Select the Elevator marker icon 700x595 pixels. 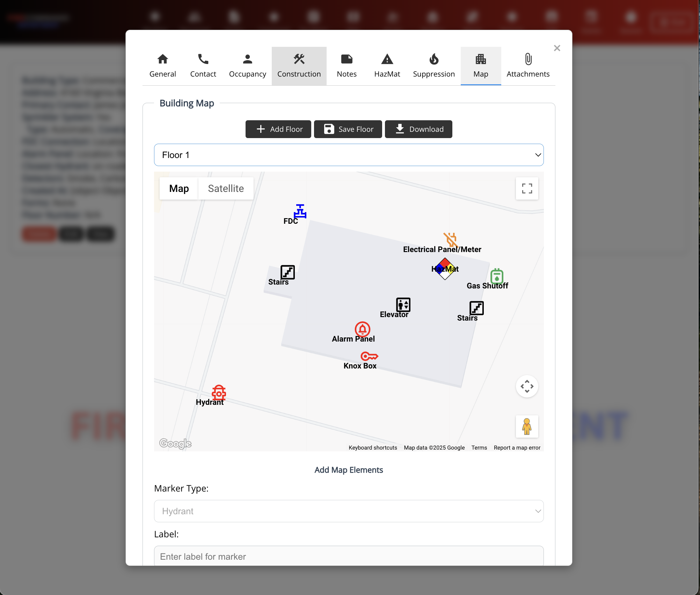click(403, 304)
